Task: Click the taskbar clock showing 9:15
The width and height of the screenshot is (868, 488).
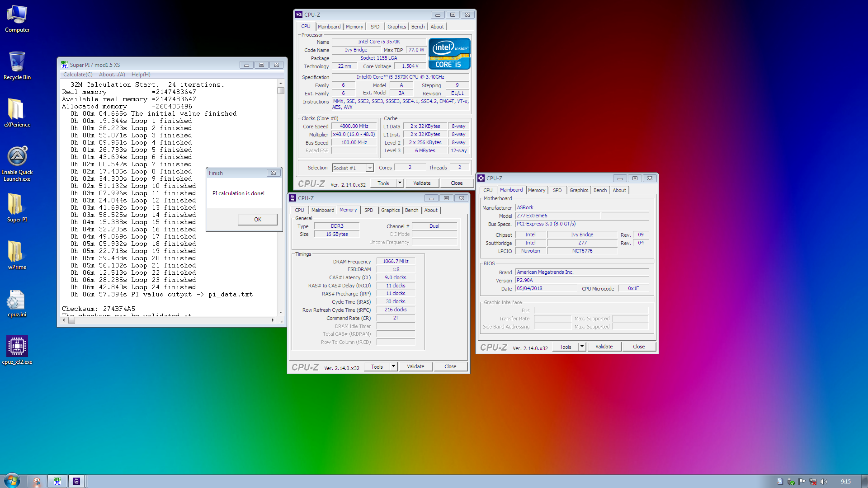Action: (845, 482)
